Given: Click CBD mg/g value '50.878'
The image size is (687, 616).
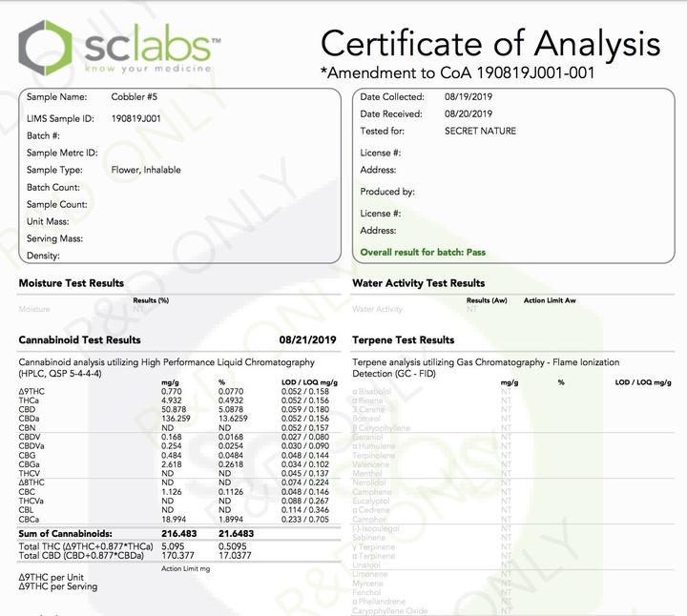Looking at the screenshot, I should click(174, 409).
